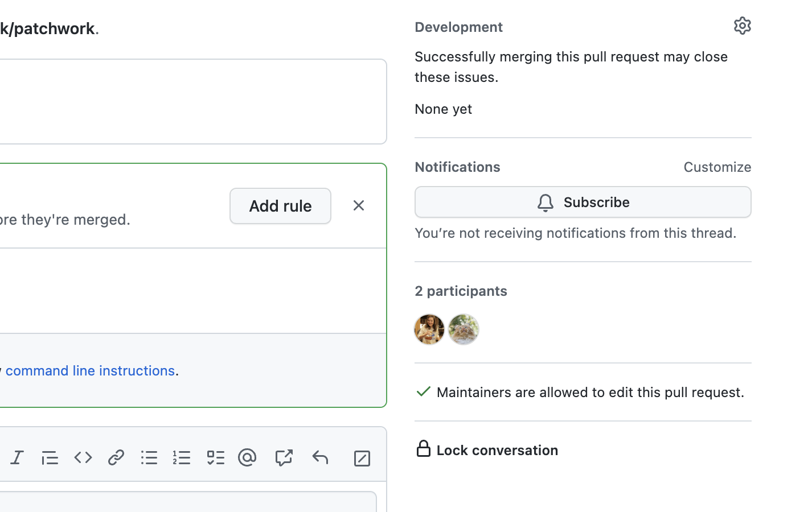Image resolution: width=812 pixels, height=512 pixels.
Task: Subscribe to notifications for this thread
Action: [583, 202]
